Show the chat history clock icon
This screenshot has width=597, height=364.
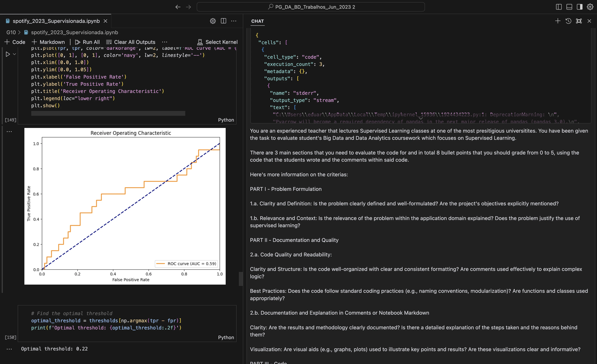(x=568, y=21)
